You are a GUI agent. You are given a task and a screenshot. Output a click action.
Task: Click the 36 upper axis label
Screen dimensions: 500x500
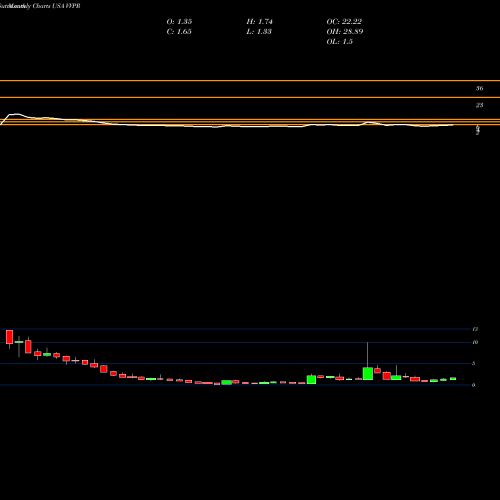pyautogui.click(x=479, y=89)
